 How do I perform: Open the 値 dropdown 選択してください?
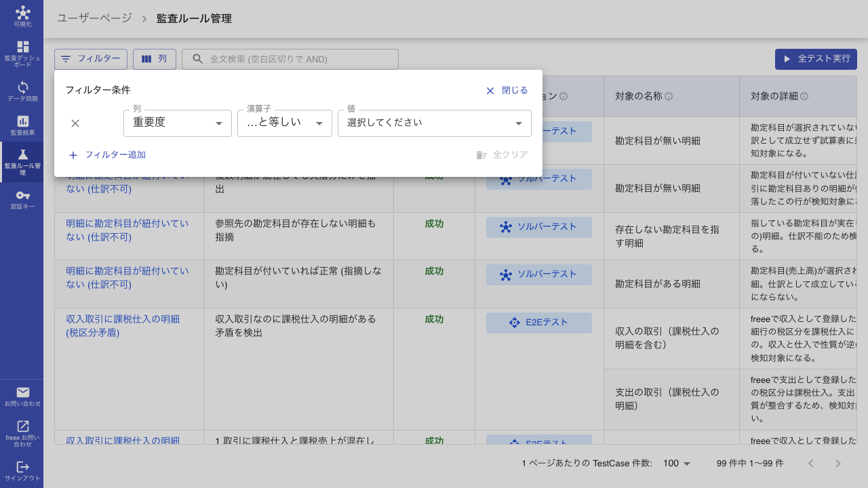[x=435, y=123]
